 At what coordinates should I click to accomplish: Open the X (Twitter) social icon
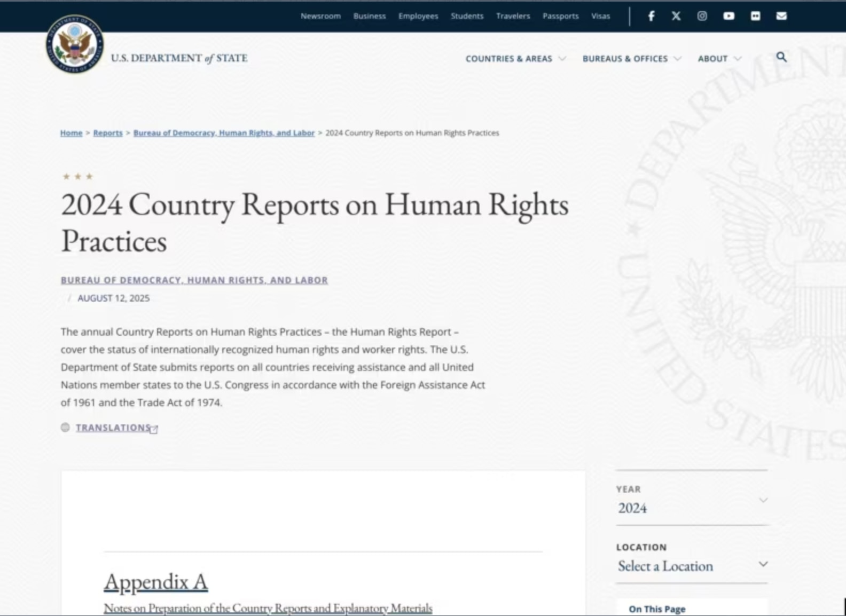coord(676,16)
